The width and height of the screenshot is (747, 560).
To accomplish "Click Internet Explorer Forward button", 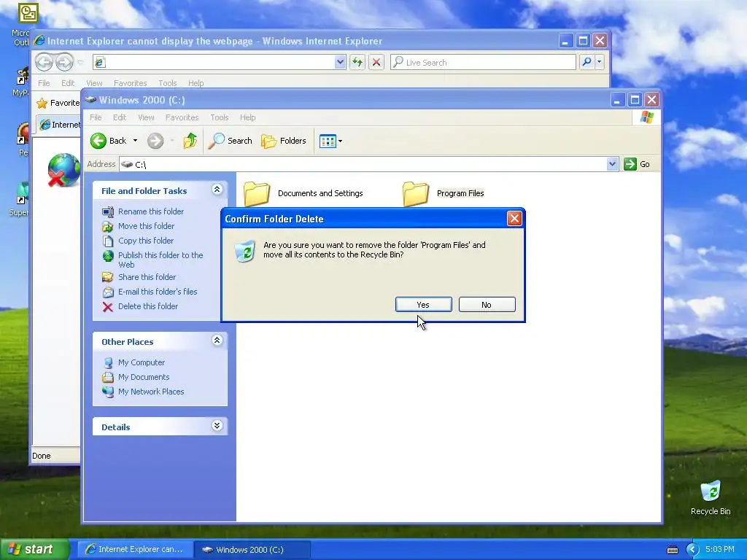I will (x=64, y=62).
